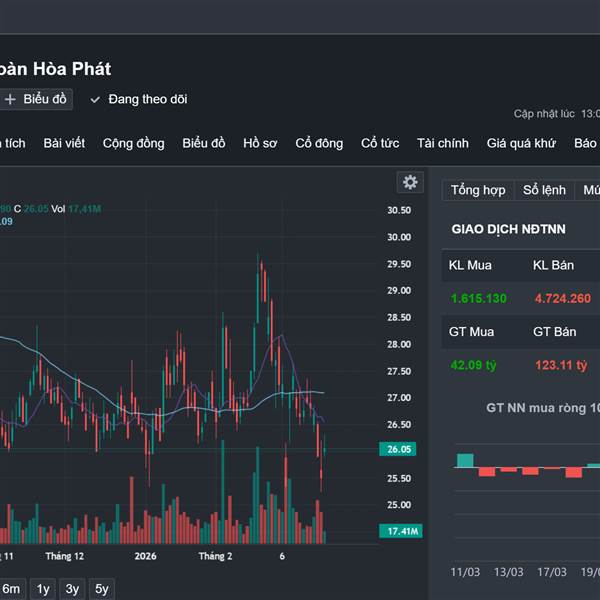Open the Tài chính tab

click(x=442, y=143)
